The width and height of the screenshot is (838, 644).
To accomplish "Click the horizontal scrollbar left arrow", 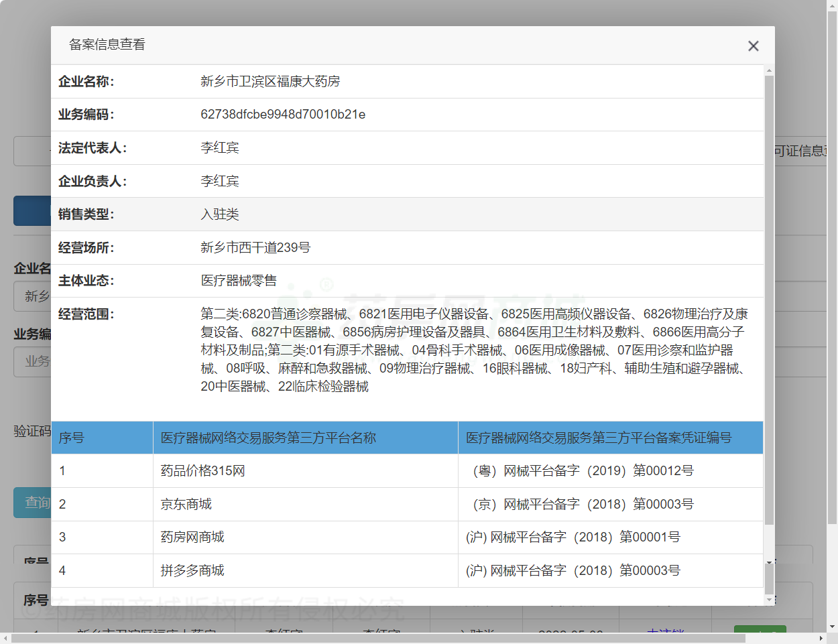I will [5, 639].
